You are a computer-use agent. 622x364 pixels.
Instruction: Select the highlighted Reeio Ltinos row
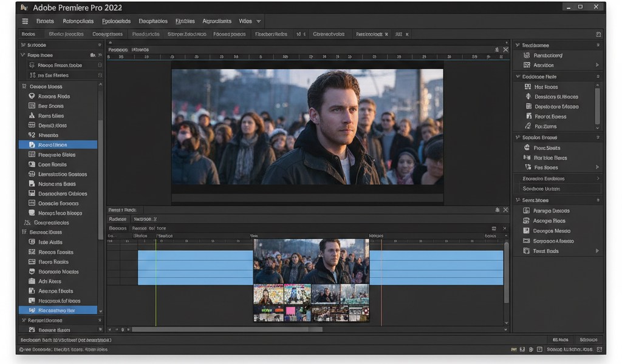[x=58, y=144]
